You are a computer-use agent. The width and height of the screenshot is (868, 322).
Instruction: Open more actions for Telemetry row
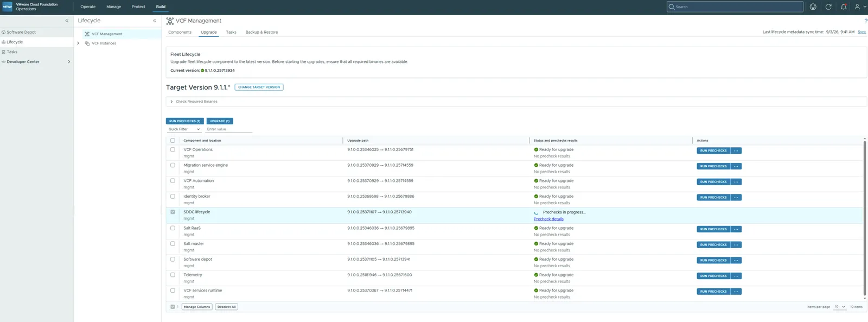tap(736, 276)
